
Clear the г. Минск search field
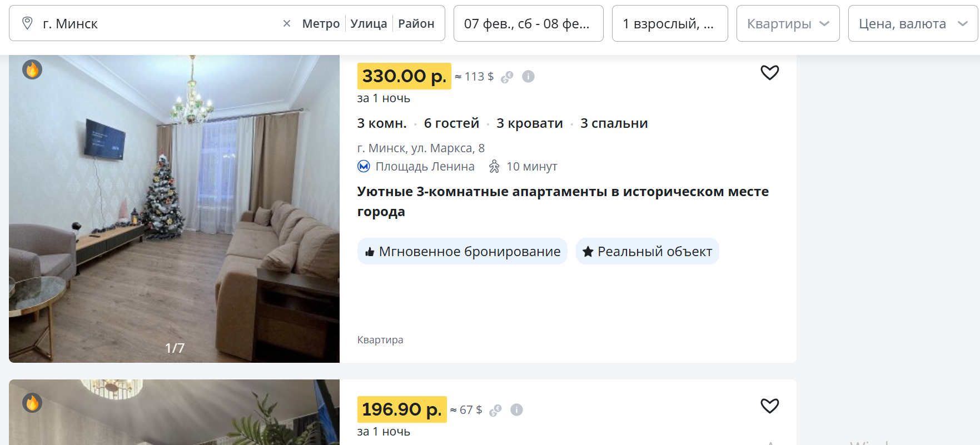287,23
